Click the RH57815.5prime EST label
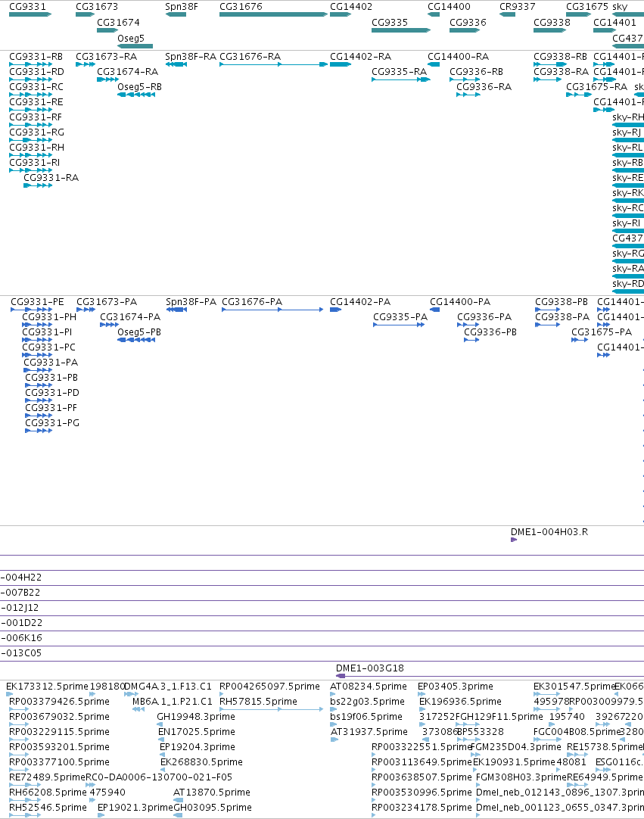 [258, 702]
